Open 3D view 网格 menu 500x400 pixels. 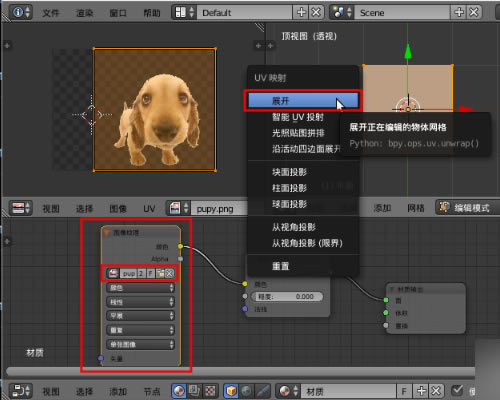pyautogui.click(x=416, y=208)
